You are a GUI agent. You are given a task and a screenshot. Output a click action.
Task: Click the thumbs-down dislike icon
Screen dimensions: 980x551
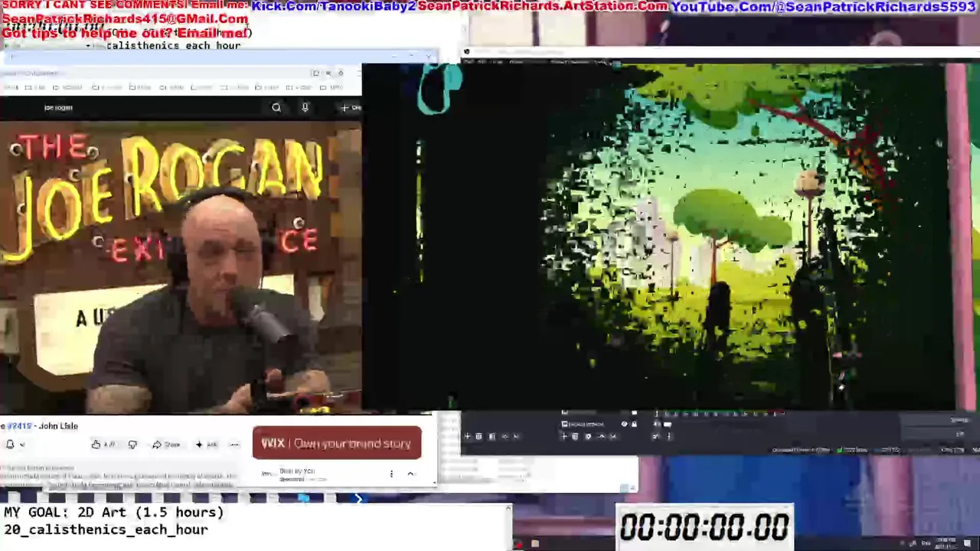tap(132, 445)
